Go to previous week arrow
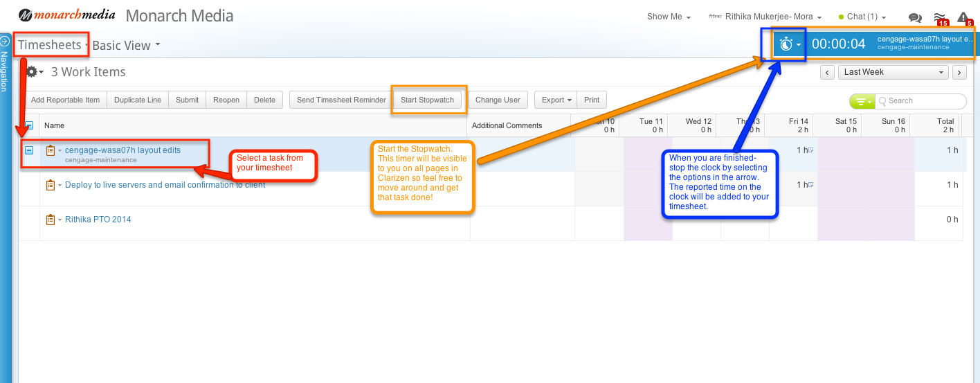Viewport: 980px width, 383px height. [x=827, y=72]
